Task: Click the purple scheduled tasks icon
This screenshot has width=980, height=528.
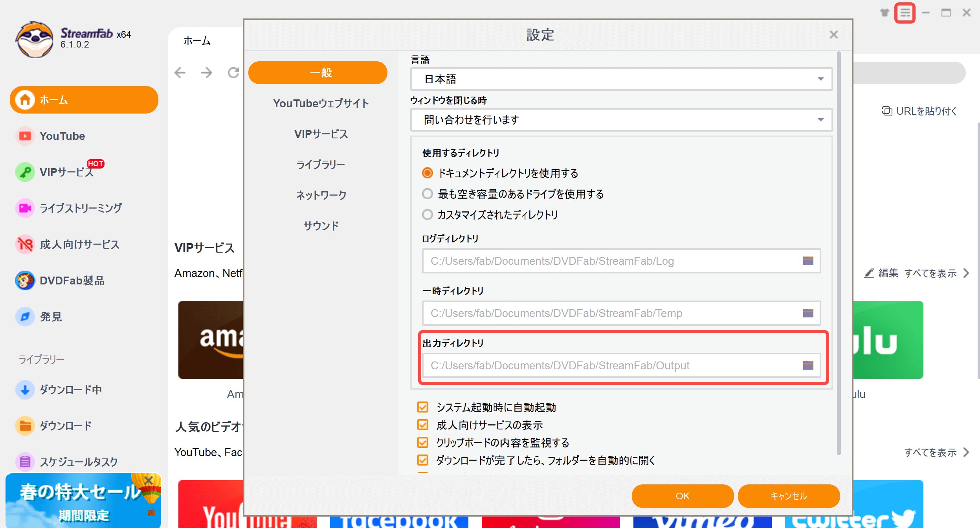Action: (x=25, y=462)
